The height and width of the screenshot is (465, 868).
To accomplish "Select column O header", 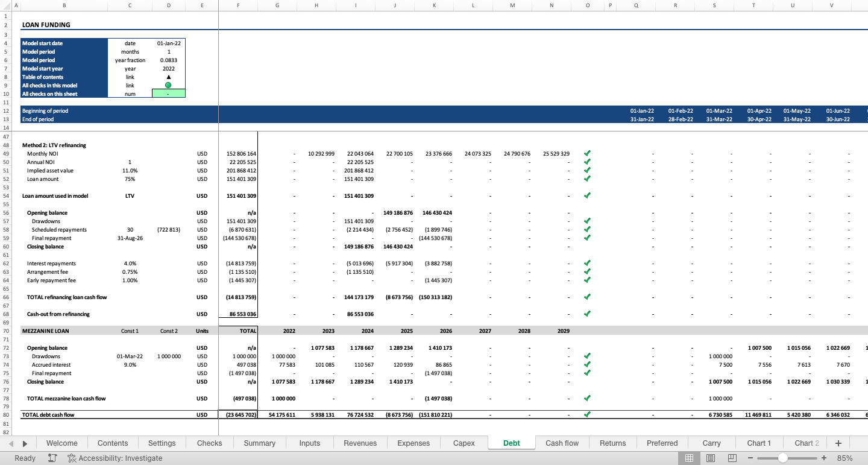I will pyautogui.click(x=588, y=5).
